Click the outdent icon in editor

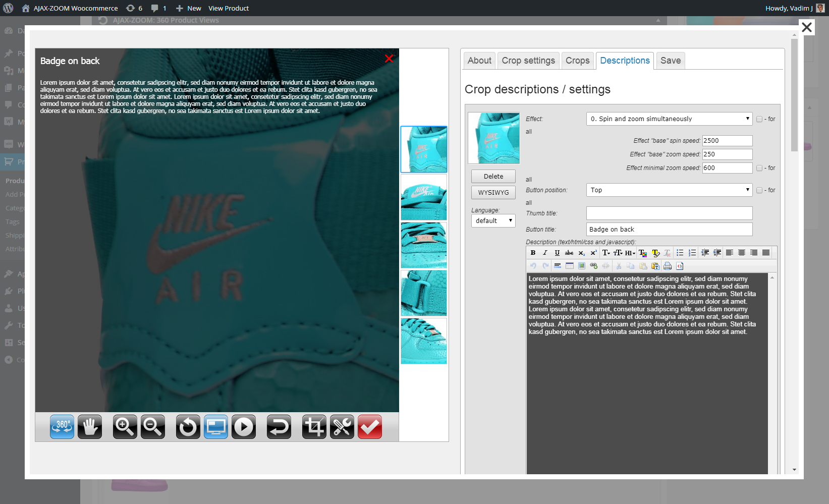coord(705,253)
